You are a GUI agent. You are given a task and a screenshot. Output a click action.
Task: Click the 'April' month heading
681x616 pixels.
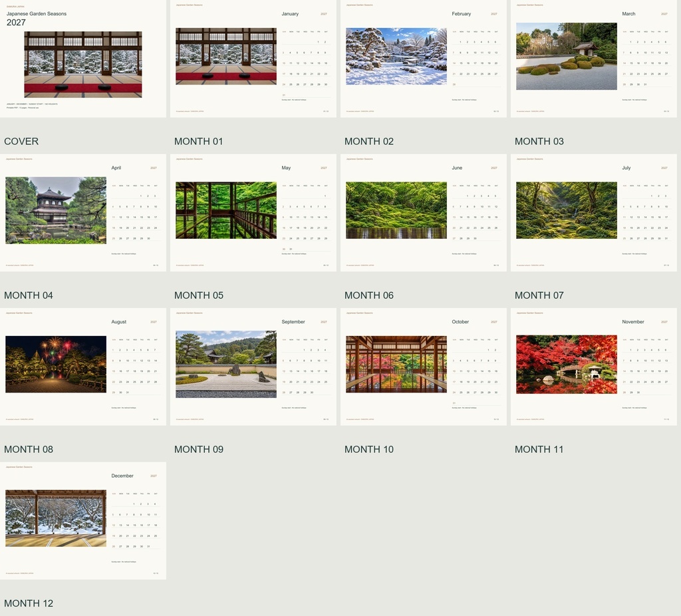coord(116,168)
